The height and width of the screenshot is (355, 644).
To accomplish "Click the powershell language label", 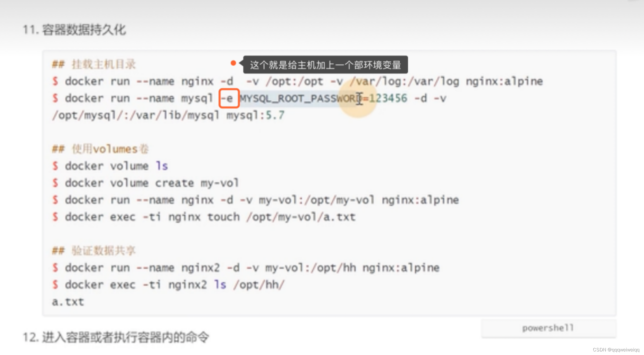I will [548, 328].
